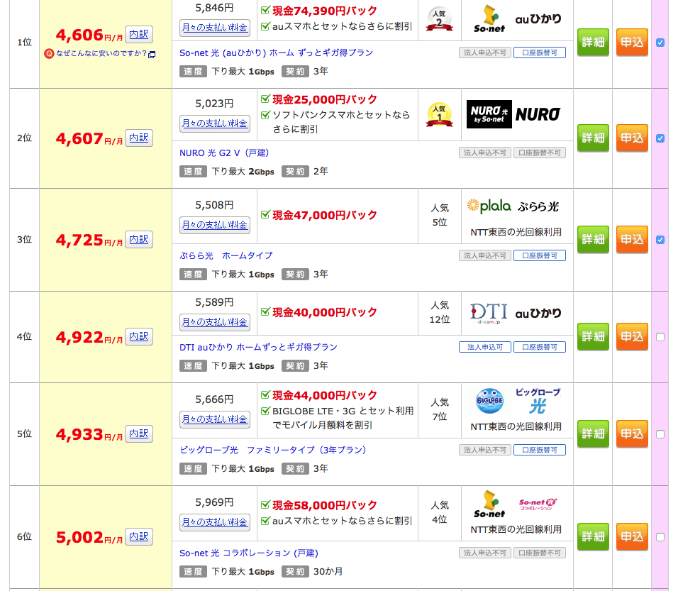Show 内訳 for the 4,725円 plan
This screenshot has height=591, width=700.
pyautogui.click(x=139, y=239)
